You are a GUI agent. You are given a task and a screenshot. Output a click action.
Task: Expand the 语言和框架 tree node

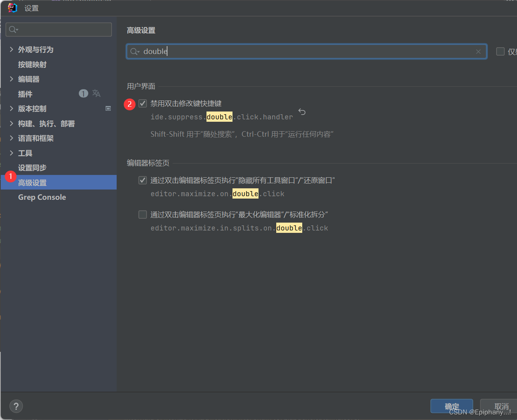(11, 138)
